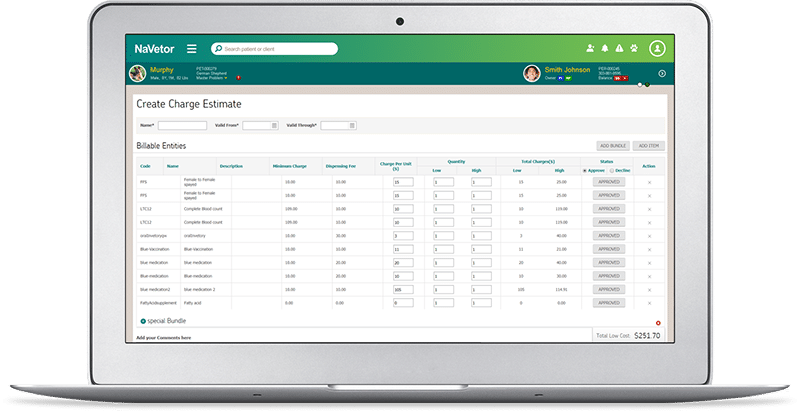The width and height of the screenshot is (800, 412).
Task: Click the green badge next to Owner
Action: (568, 78)
